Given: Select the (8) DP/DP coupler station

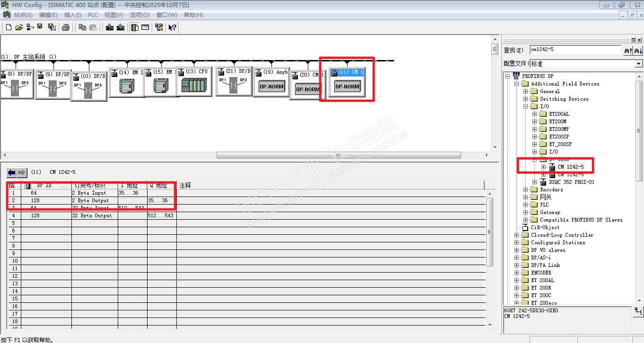Looking at the screenshot, I should tap(17, 84).
